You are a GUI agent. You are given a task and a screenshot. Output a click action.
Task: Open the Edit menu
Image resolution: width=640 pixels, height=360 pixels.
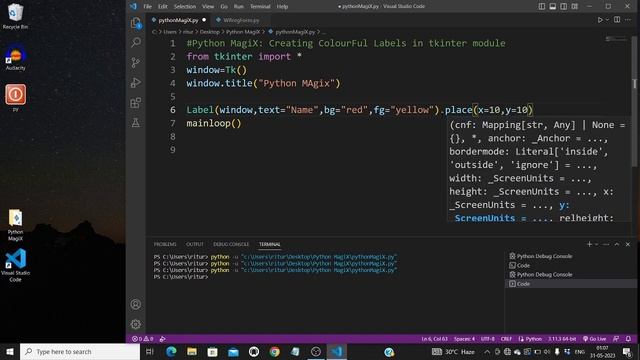point(163,6)
